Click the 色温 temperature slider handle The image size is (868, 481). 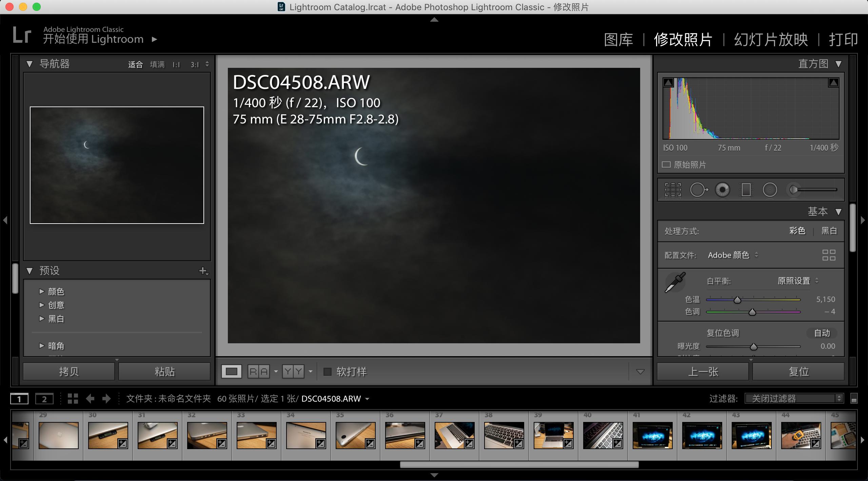(737, 300)
